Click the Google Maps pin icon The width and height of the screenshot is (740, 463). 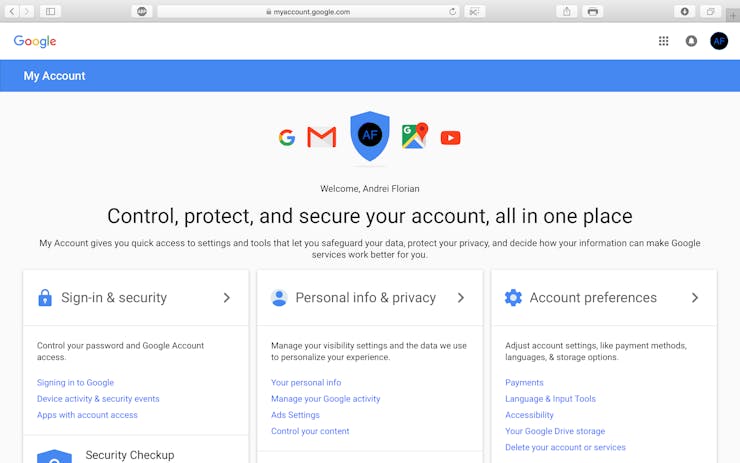pyautogui.click(x=415, y=135)
